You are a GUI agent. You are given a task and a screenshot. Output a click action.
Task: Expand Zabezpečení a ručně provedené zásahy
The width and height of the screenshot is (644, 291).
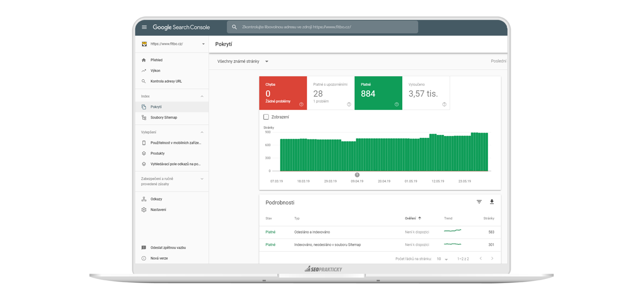pyautogui.click(x=202, y=179)
